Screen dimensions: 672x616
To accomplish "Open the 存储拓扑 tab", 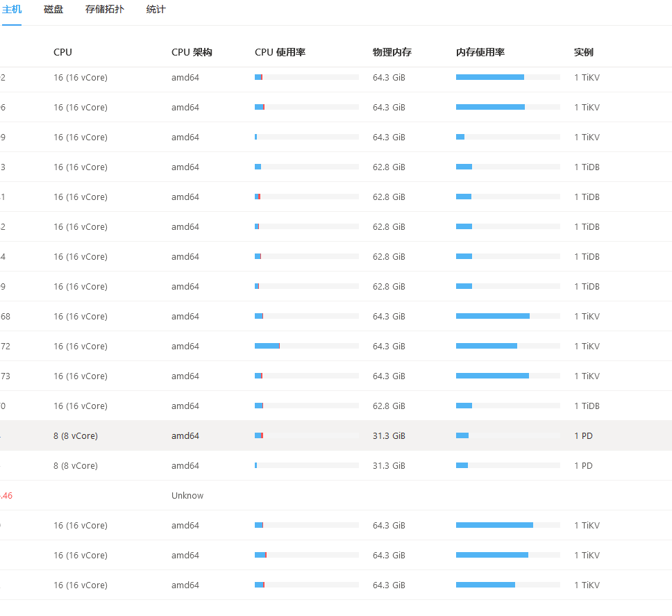I will tap(105, 10).
